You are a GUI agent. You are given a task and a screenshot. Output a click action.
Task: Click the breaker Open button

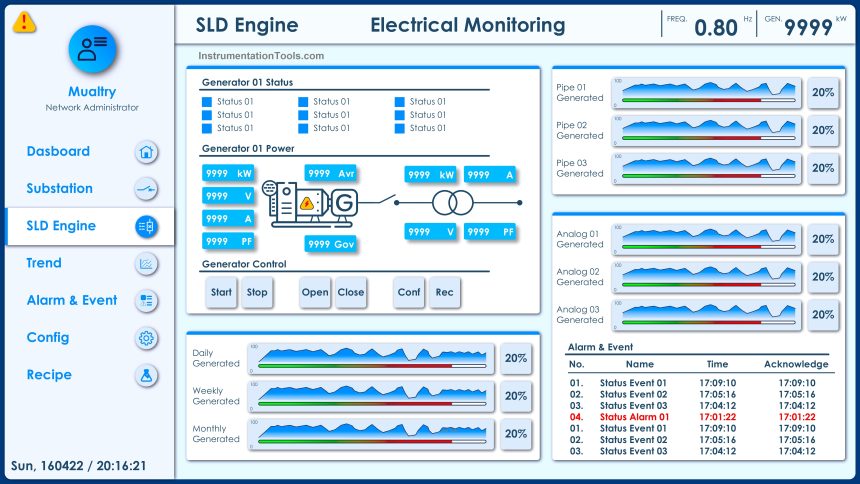[315, 293]
